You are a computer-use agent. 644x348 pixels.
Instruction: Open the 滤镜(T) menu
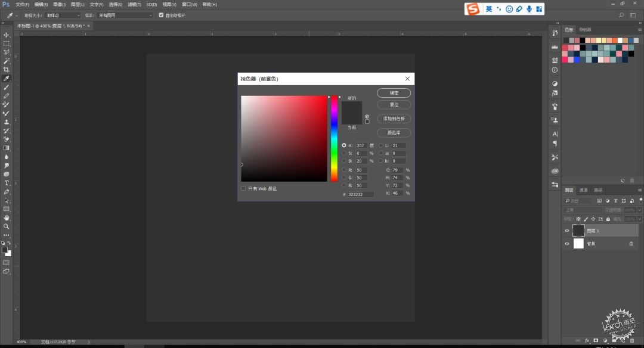(x=134, y=5)
